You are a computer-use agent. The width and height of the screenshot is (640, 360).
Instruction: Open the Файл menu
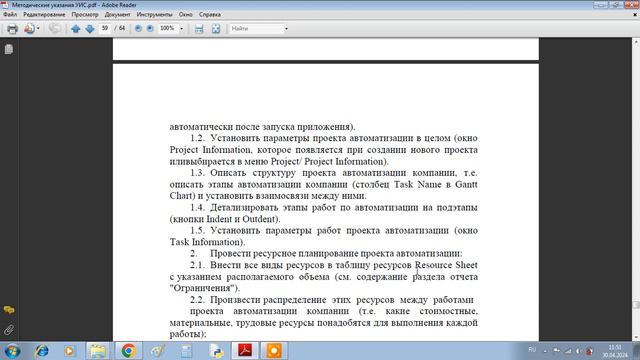pyautogui.click(x=10, y=14)
